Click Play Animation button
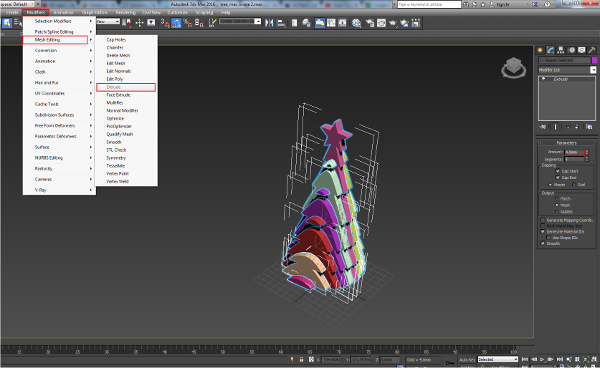 [x=542, y=360]
